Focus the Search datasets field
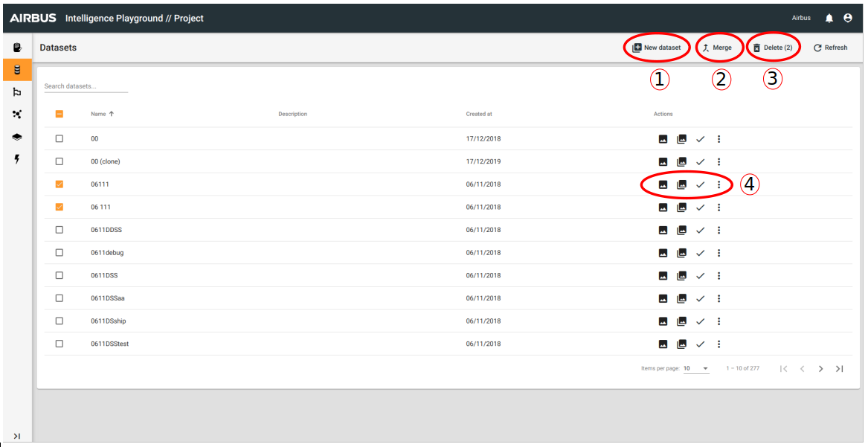The image size is (868, 447). [86, 86]
